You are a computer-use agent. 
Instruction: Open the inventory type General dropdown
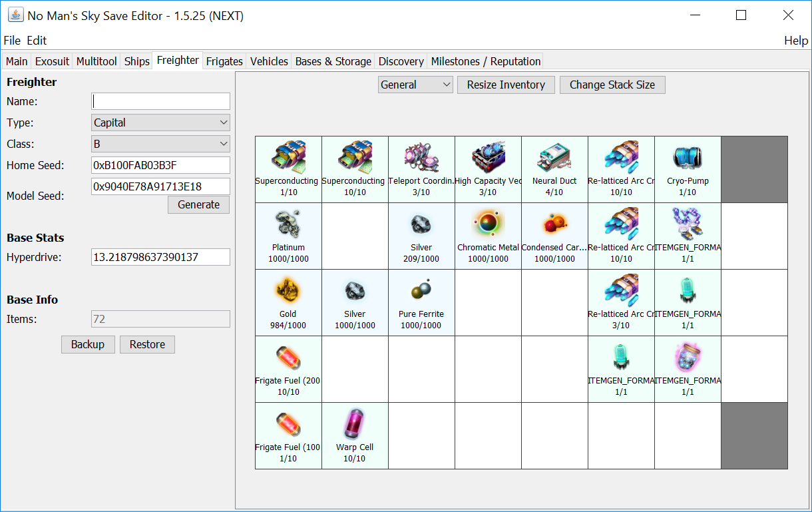tap(415, 85)
